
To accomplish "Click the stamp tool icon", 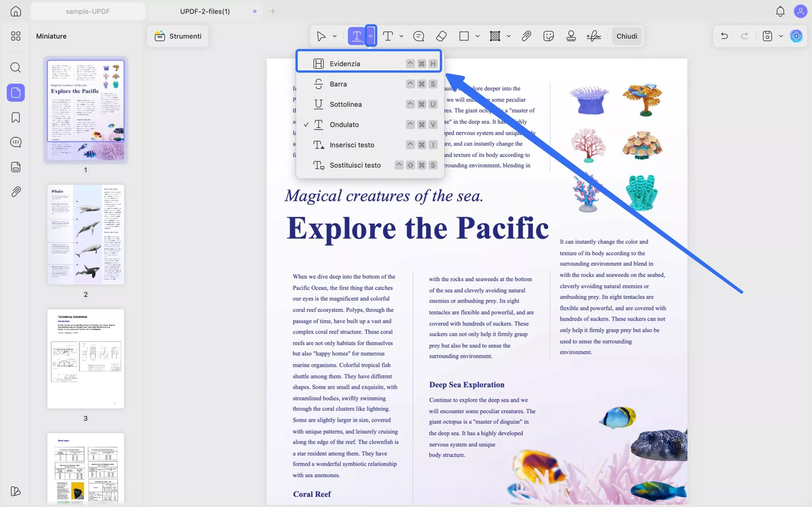I will point(571,36).
